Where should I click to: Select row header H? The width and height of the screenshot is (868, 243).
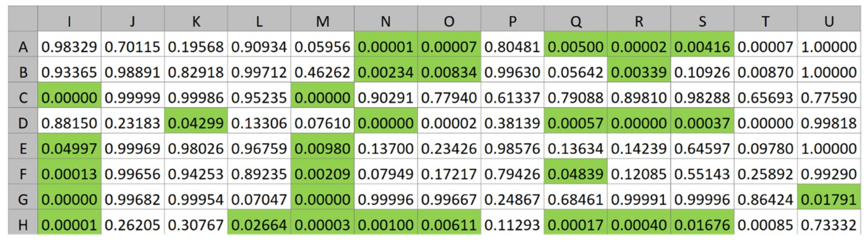pos(23,225)
